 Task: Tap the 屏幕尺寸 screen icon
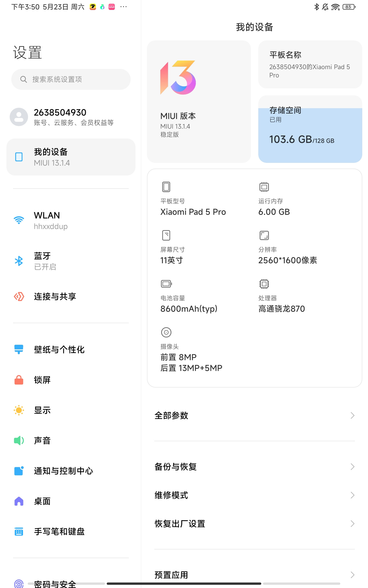coord(166,235)
